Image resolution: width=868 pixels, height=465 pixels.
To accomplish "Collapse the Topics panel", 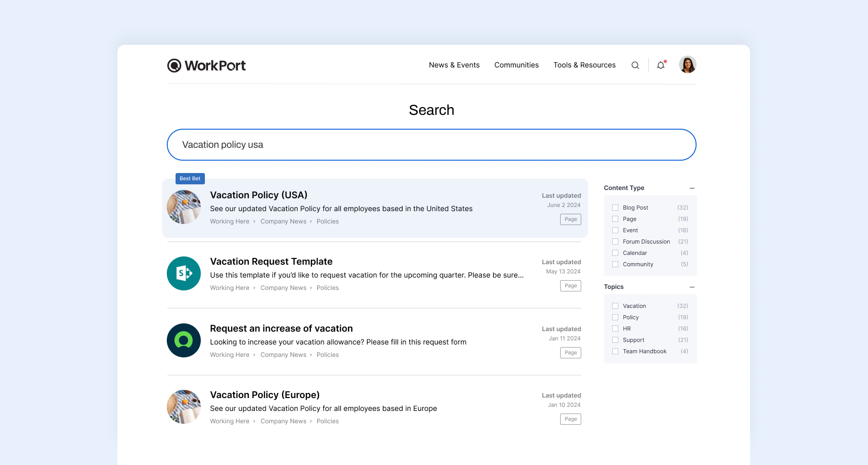I will point(692,287).
